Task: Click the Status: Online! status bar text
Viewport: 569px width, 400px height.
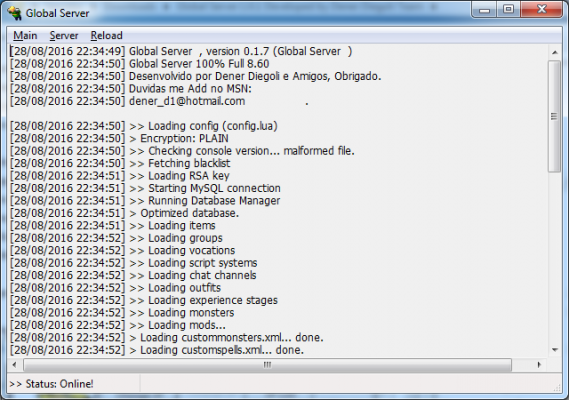Action: click(51, 384)
